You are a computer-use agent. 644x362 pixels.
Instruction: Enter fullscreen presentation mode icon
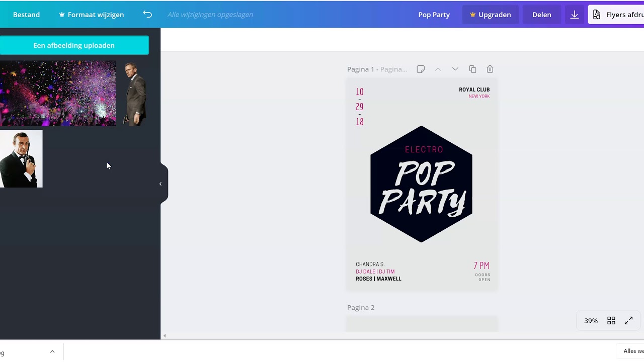coord(628,321)
